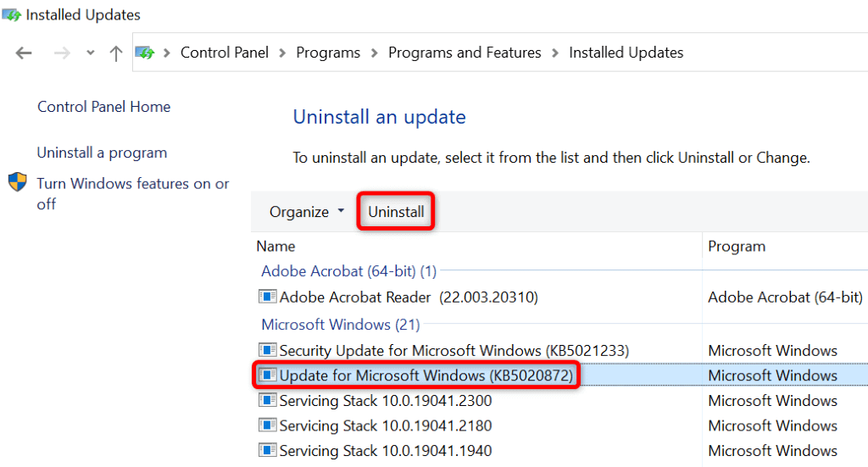The image size is (868, 467).
Task: Collapse the Microsoft Windows (21) group
Action: pyautogui.click(x=340, y=325)
